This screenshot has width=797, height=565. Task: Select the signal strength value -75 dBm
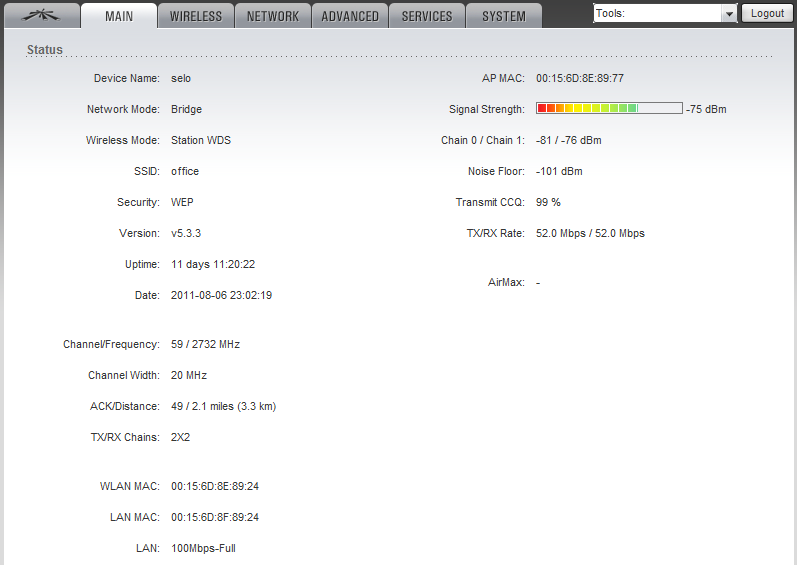tap(706, 109)
